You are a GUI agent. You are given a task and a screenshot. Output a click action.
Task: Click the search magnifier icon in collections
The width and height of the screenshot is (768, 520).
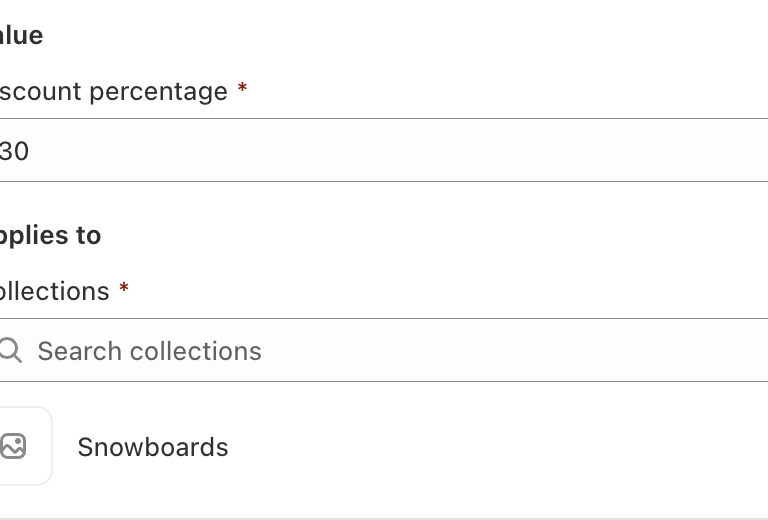10,350
